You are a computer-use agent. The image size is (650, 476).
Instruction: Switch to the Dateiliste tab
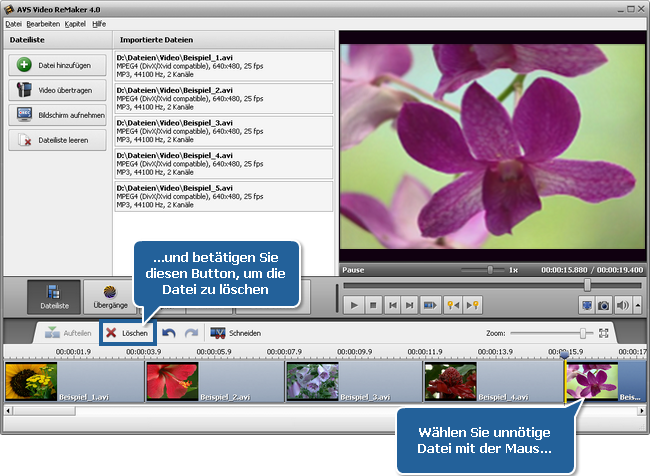[54, 297]
